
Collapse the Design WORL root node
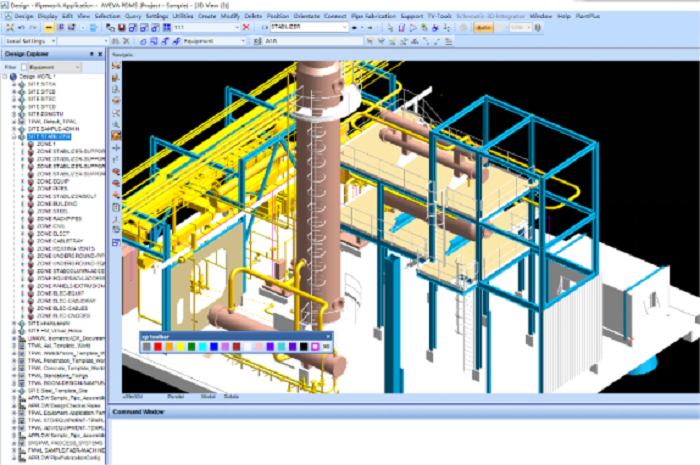[6, 77]
